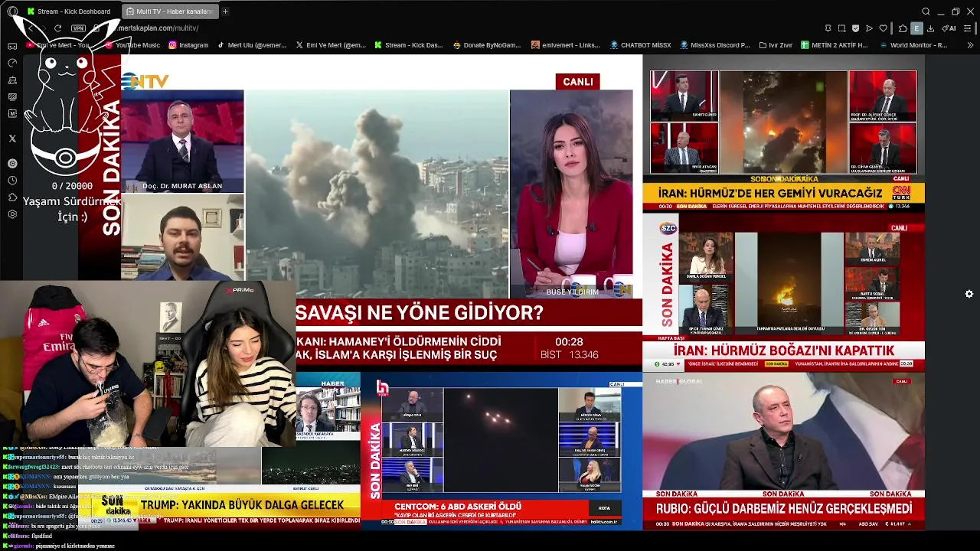This screenshot has height=551, width=980.
Task: Open emivemert - Links bookmark
Action: (x=566, y=45)
